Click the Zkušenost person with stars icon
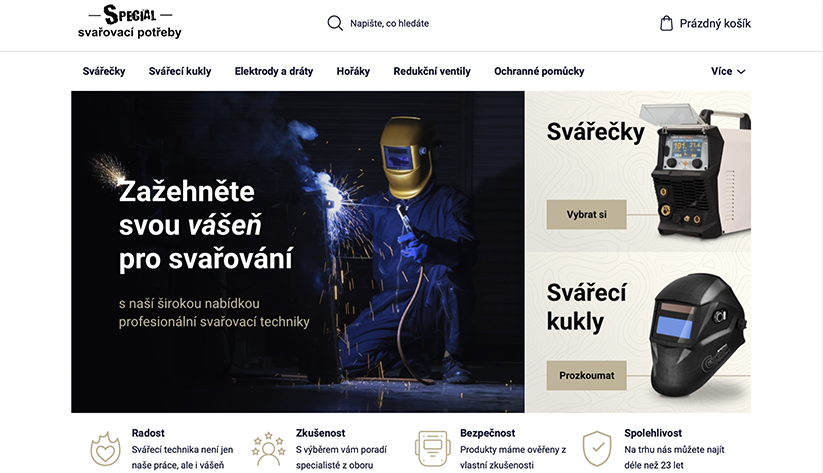The width and height of the screenshot is (823, 473). tap(268, 449)
